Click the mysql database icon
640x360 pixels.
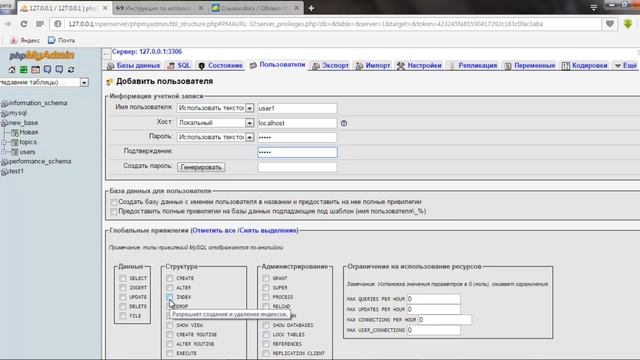pyautogui.click(x=4, y=113)
